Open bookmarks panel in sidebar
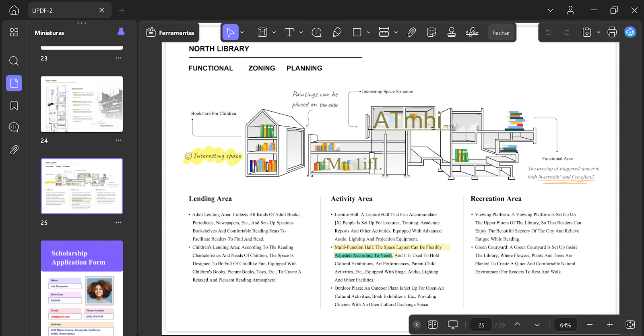 [14, 106]
